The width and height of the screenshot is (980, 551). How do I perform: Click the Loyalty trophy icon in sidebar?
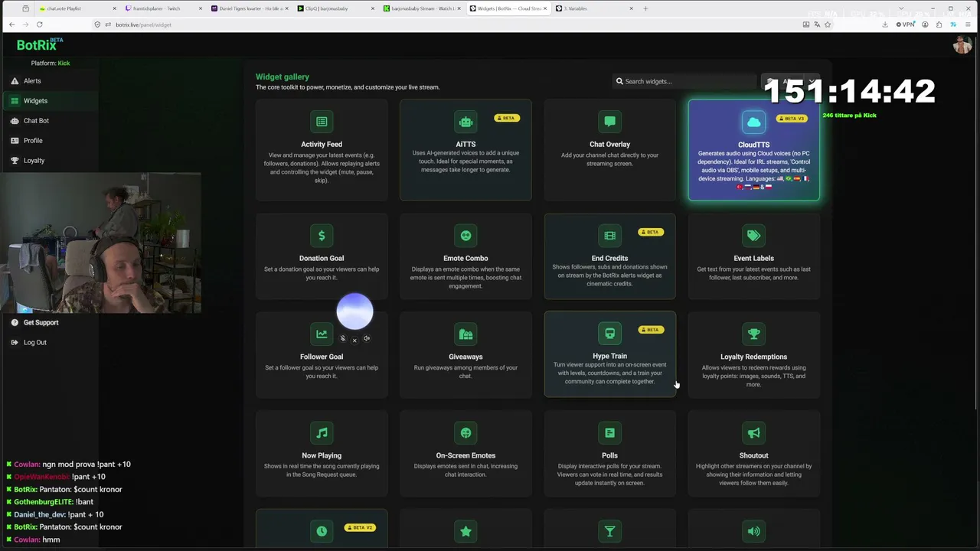click(15, 160)
